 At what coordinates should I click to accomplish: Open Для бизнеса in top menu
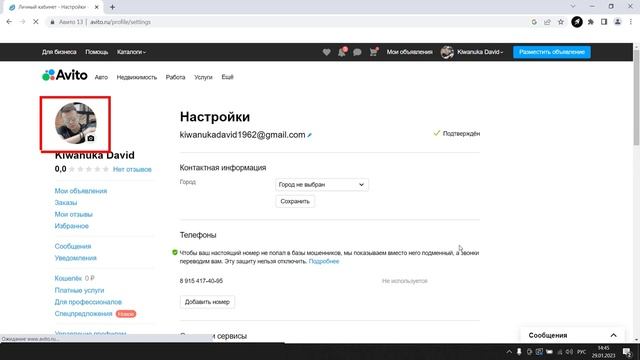[59, 52]
